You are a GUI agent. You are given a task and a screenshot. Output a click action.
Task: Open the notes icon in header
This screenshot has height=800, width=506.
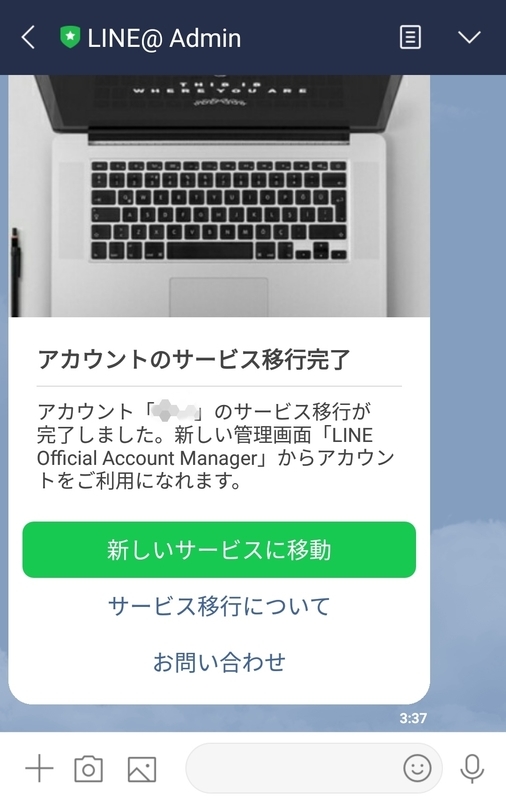[x=410, y=37]
